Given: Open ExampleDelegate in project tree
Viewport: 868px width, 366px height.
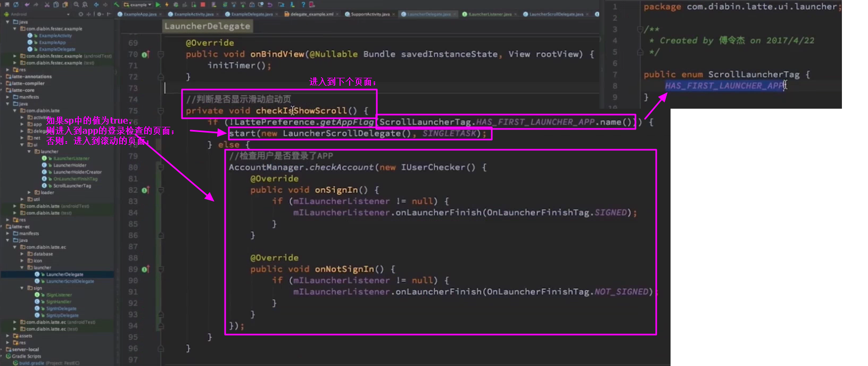Looking at the screenshot, I should 57,49.
